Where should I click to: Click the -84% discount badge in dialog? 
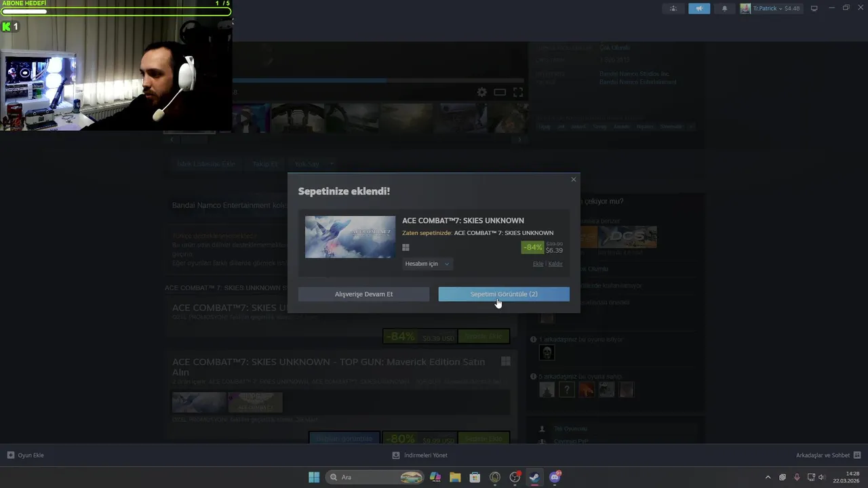(532, 247)
